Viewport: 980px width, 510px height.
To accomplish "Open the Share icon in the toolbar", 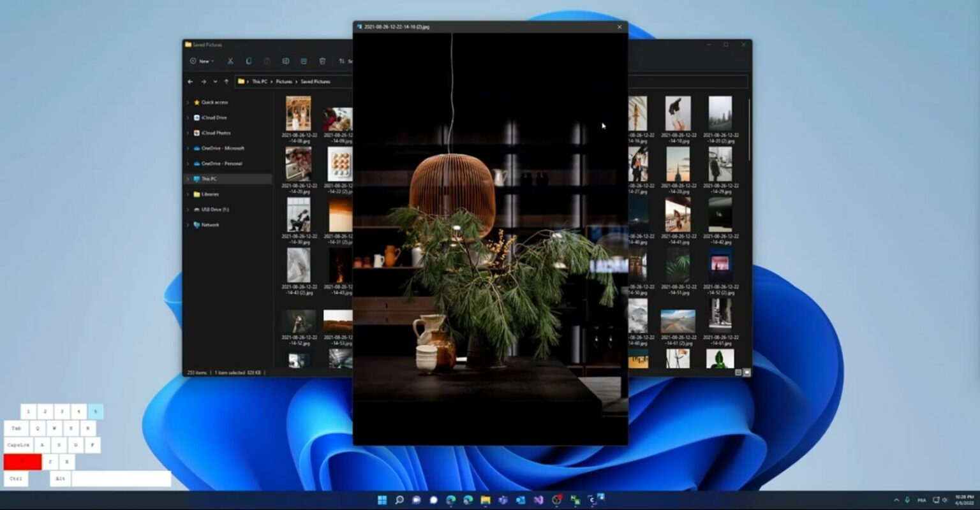I will [x=305, y=61].
